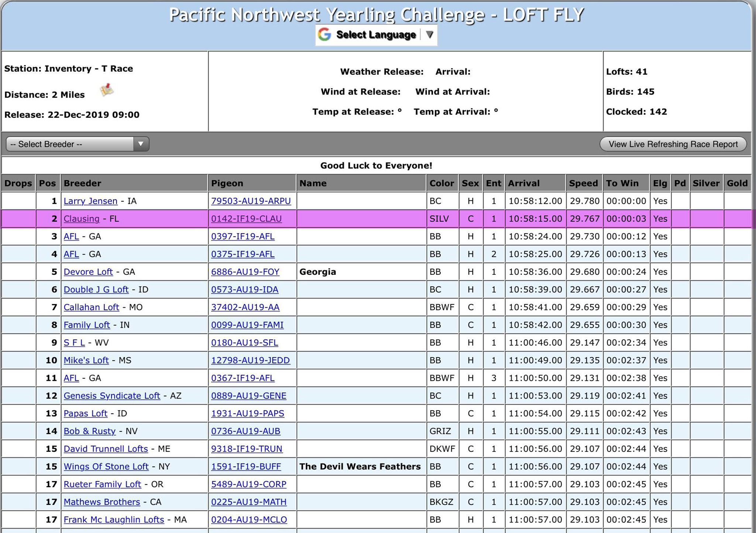Screen dimensions: 756x533
Task: Open pigeon 79503-AU19-ARPU link
Action: (x=251, y=201)
